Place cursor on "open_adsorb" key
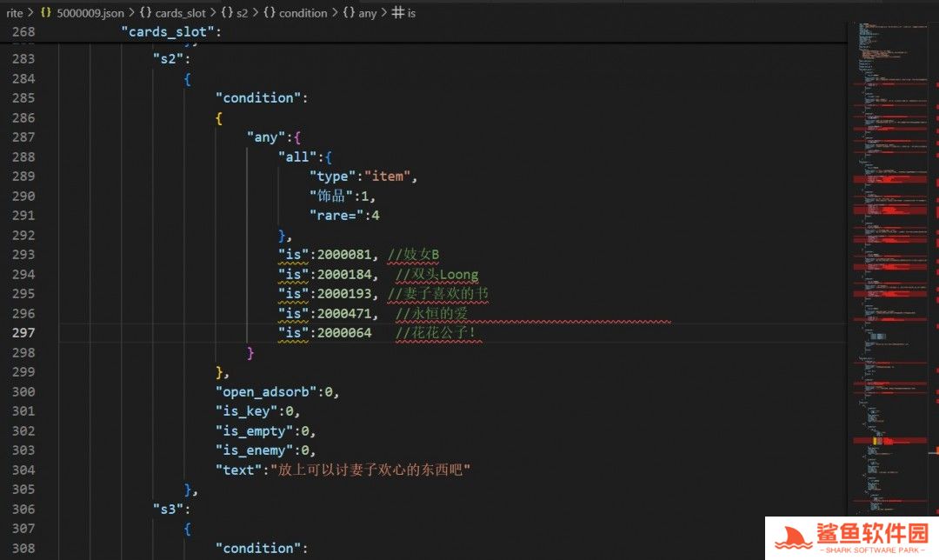The image size is (939, 560). [x=268, y=391]
